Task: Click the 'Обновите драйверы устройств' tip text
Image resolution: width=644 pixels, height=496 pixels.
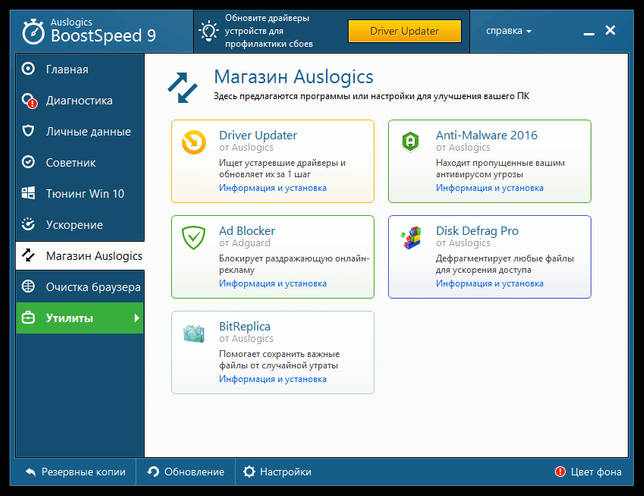Action: click(269, 31)
